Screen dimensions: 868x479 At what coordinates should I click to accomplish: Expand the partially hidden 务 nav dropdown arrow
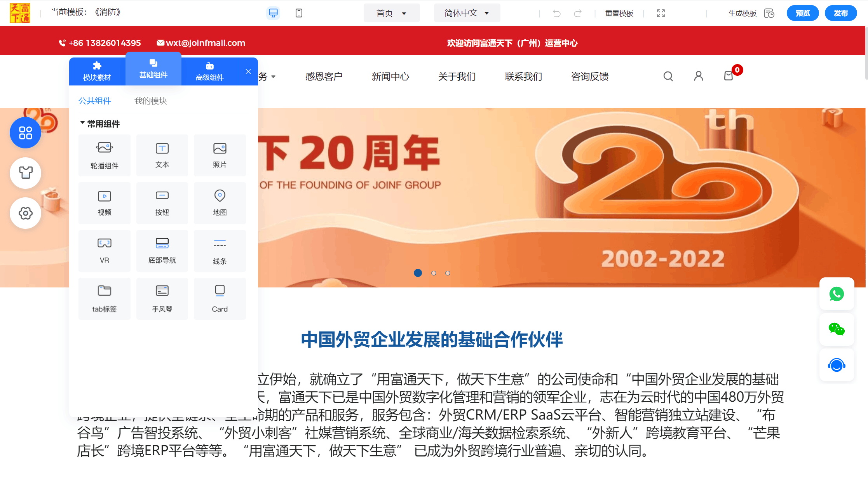point(274,77)
